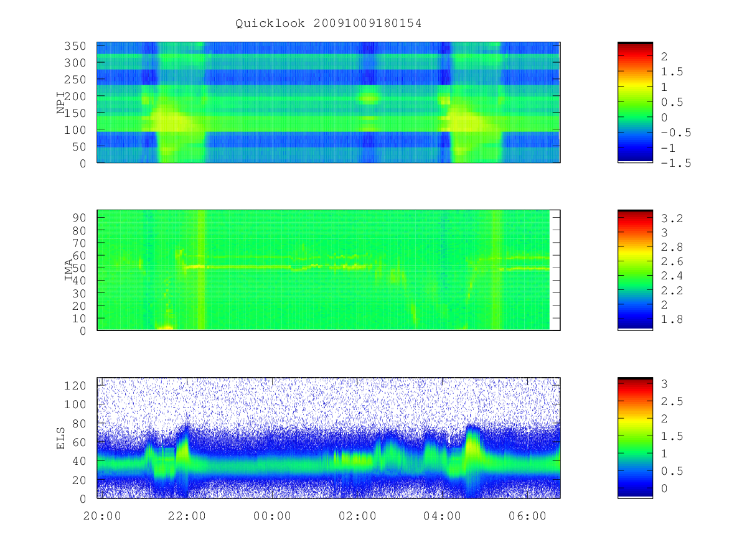This screenshot has height=560, width=747.
Task: Click the 'NPI' y-axis label
Action: point(61,103)
